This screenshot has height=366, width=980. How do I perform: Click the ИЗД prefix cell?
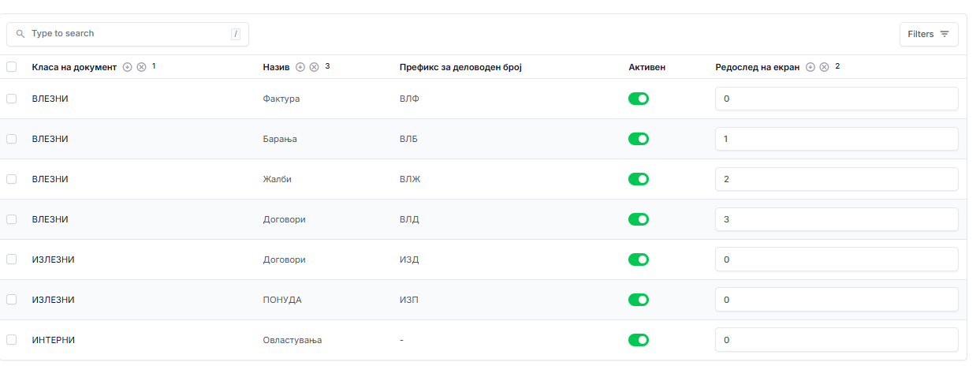point(409,260)
